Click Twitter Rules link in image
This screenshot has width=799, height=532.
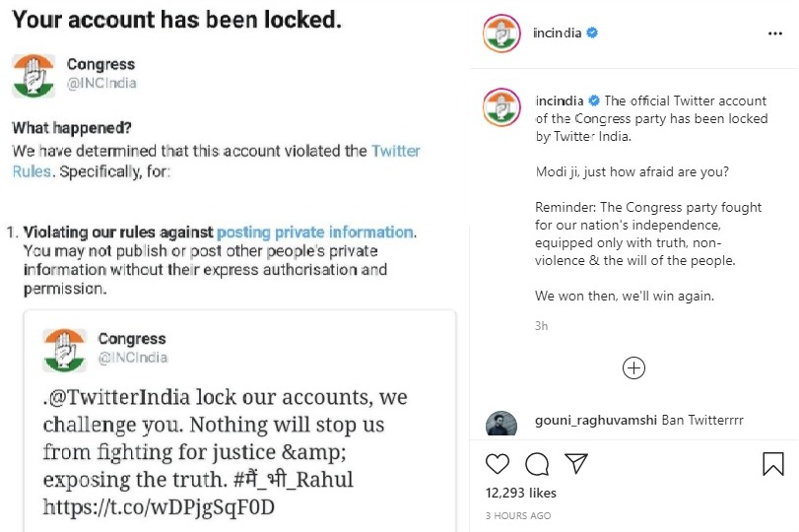pos(395,151)
